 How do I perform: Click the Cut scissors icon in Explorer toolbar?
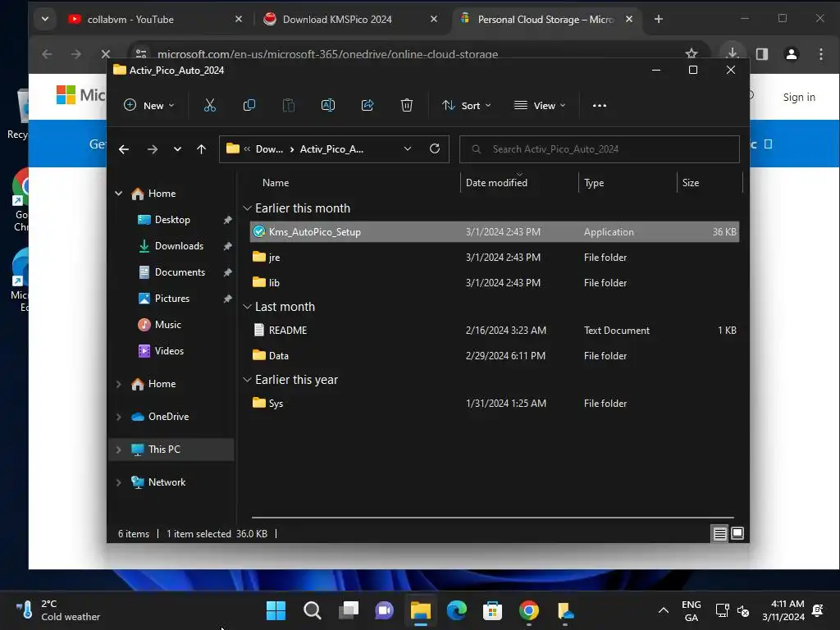point(209,106)
